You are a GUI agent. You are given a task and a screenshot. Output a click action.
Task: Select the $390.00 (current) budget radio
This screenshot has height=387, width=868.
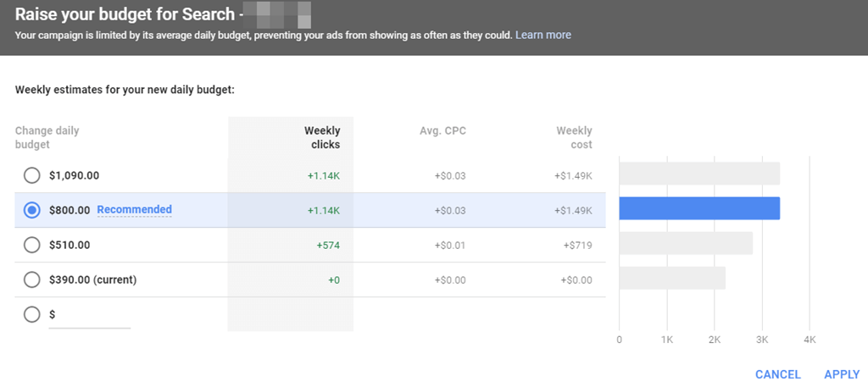pyautogui.click(x=32, y=279)
